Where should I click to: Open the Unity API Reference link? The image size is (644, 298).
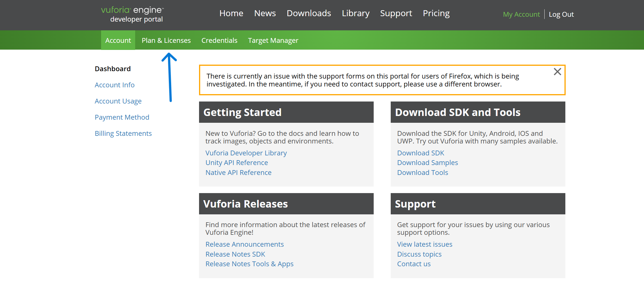click(x=237, y=163)
